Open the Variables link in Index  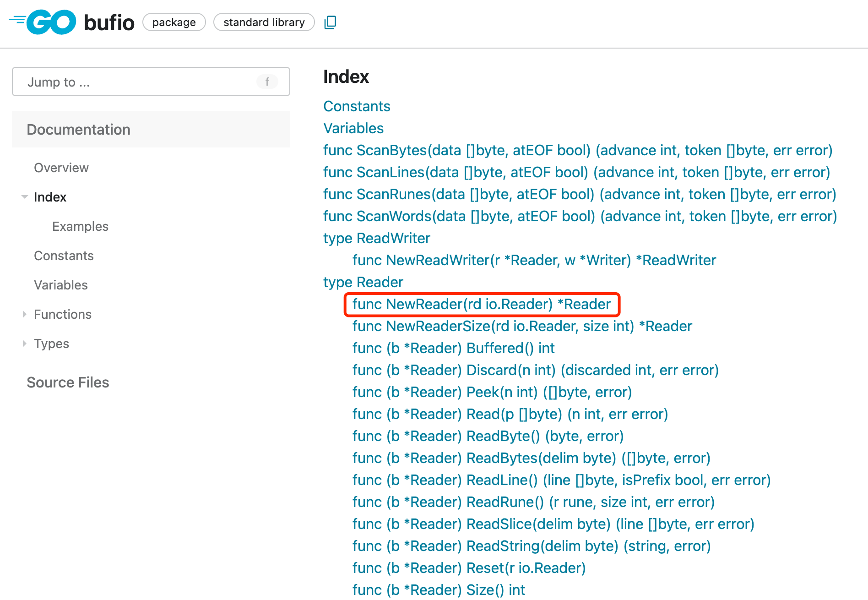click(x=353, y=128)
